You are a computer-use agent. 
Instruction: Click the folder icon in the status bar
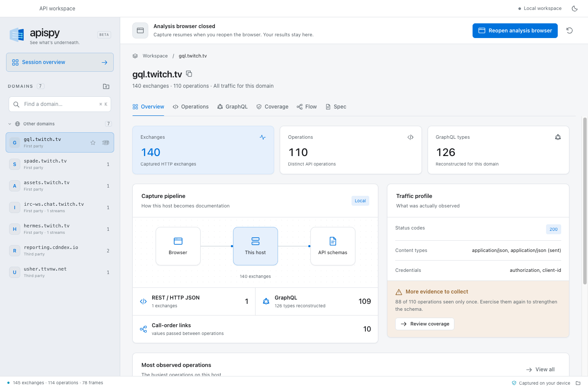point(578,383)
